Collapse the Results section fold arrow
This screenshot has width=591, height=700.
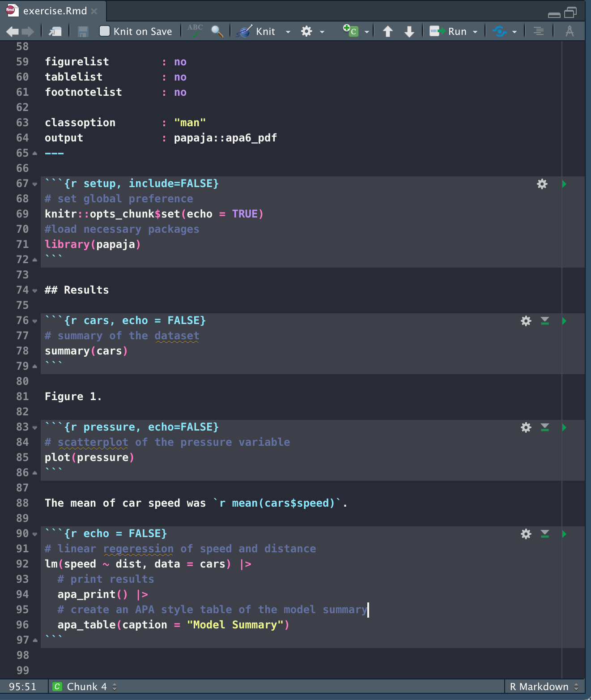coord(35,290)
